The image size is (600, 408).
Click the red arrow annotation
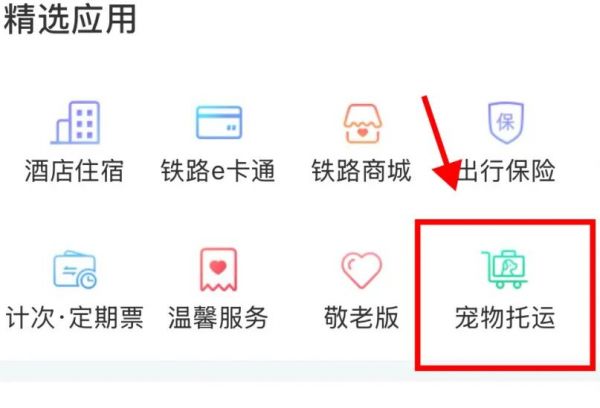440,142
